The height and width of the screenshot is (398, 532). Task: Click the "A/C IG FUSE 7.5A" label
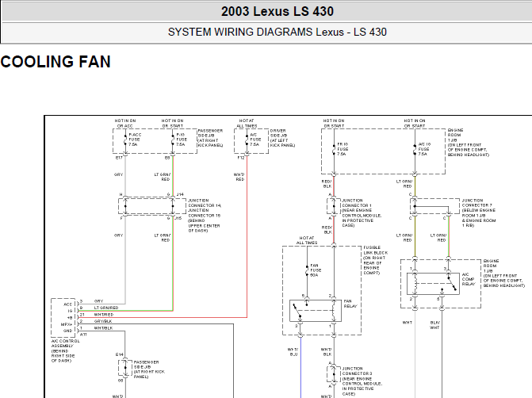(424, 149)
